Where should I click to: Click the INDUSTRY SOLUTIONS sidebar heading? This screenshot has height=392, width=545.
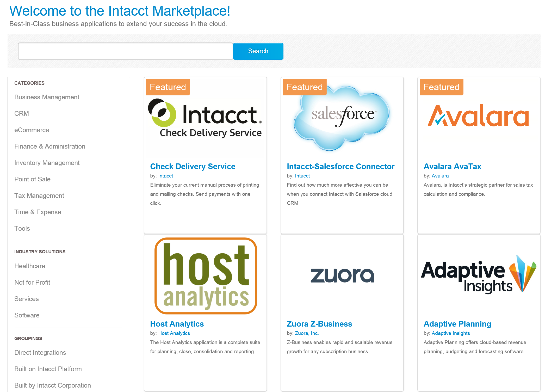(x=40, y=252)
